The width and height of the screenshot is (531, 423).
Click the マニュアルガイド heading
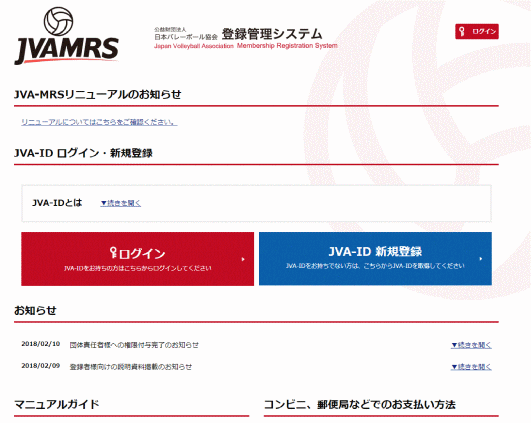(57, 404)
